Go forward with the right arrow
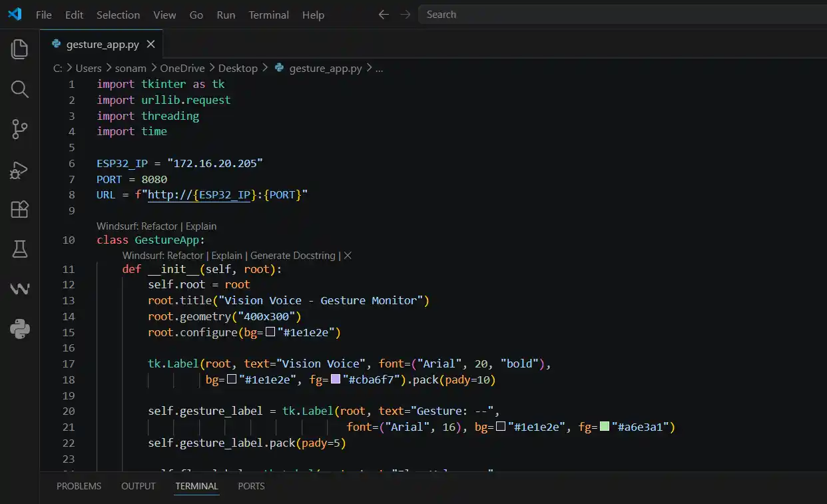Viewport: 827px width, 504px height. click(x=404, y=14)
